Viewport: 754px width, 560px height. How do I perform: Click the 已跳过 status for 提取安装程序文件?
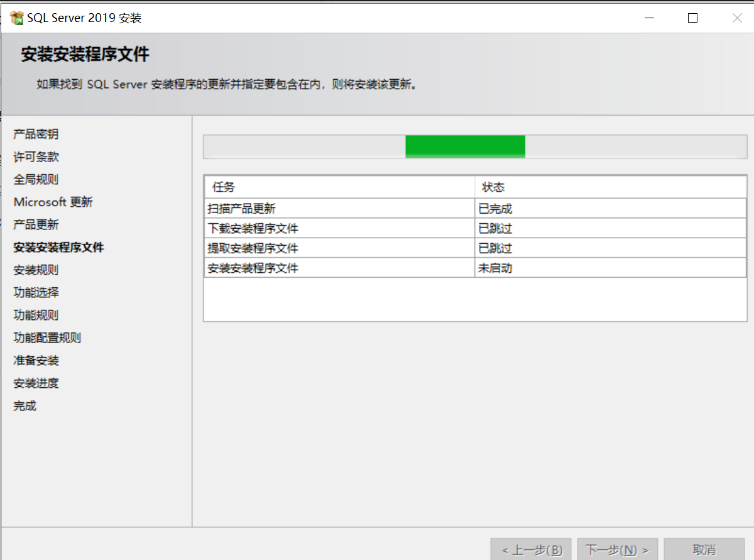610,248
